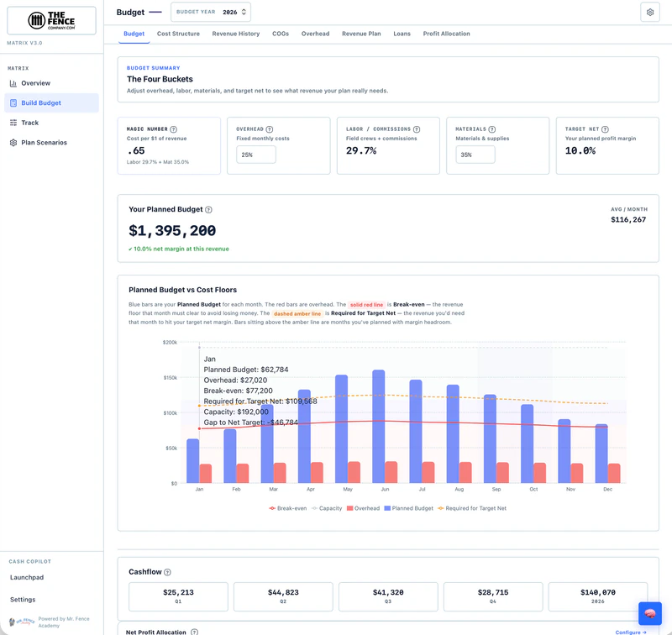This screenshot has height=635, width=672.
Task: Click the Mr. Fence Academy logo
Action: [x=22, y=622]
